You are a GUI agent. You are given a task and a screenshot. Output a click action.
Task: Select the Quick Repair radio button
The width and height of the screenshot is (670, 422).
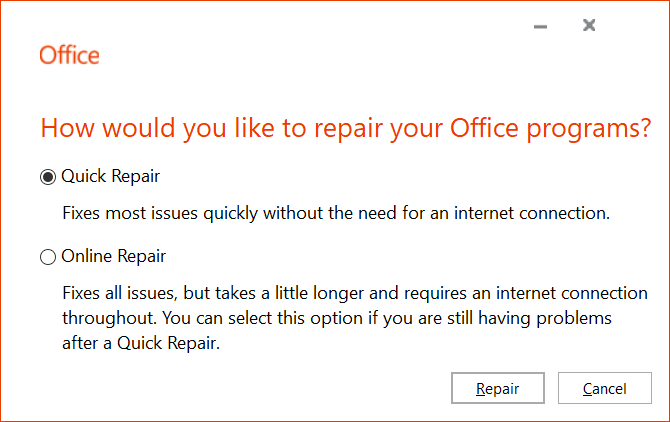click(x=48, y=177)
